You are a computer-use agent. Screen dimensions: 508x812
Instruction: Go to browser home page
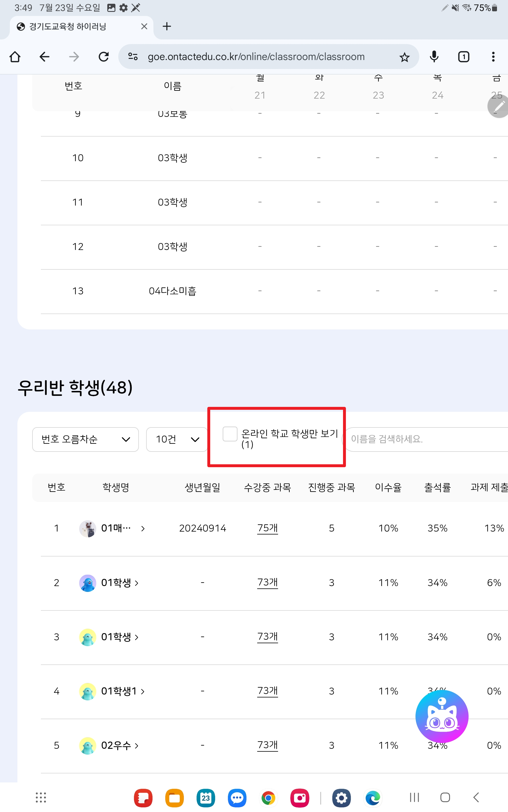(x=15, y=57)
